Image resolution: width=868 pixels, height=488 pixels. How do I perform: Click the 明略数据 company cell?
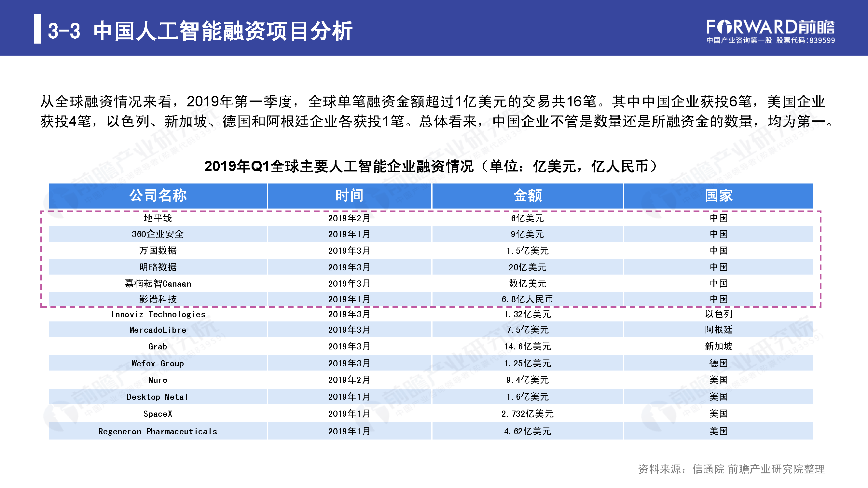(158, 267)
